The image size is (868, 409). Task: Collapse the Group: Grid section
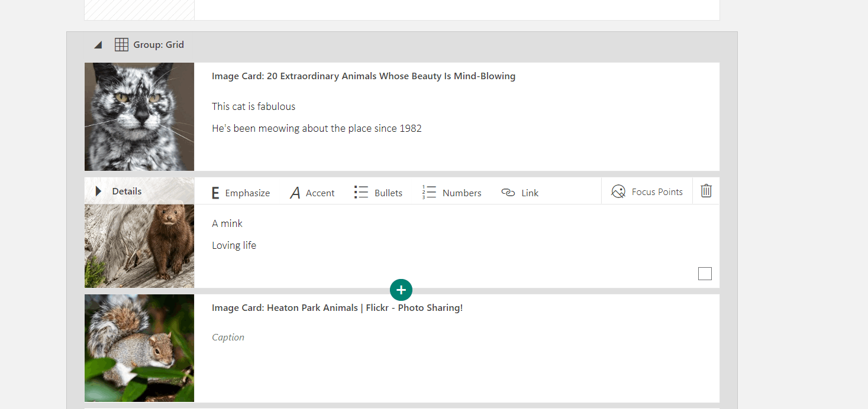point(98,44)
